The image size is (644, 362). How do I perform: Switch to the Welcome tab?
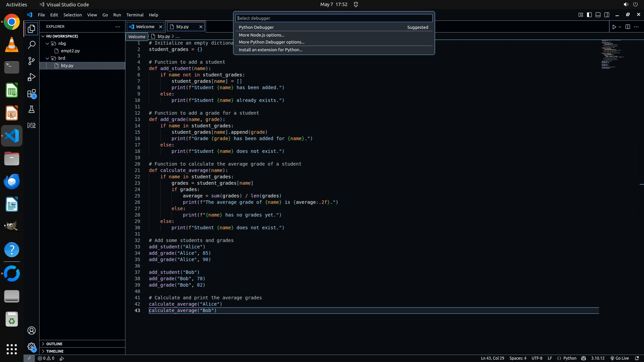pos(145,26)
